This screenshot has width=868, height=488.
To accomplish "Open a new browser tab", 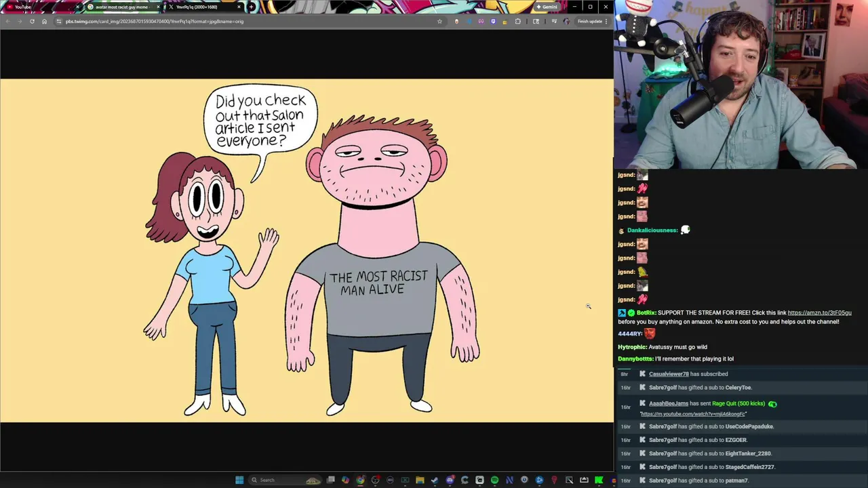I will (252, 7).
